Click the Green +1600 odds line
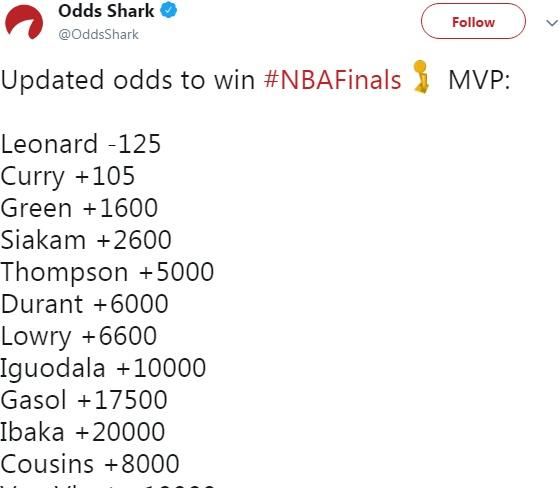This screenshot has height=488, width=560. tap(79, 208)
